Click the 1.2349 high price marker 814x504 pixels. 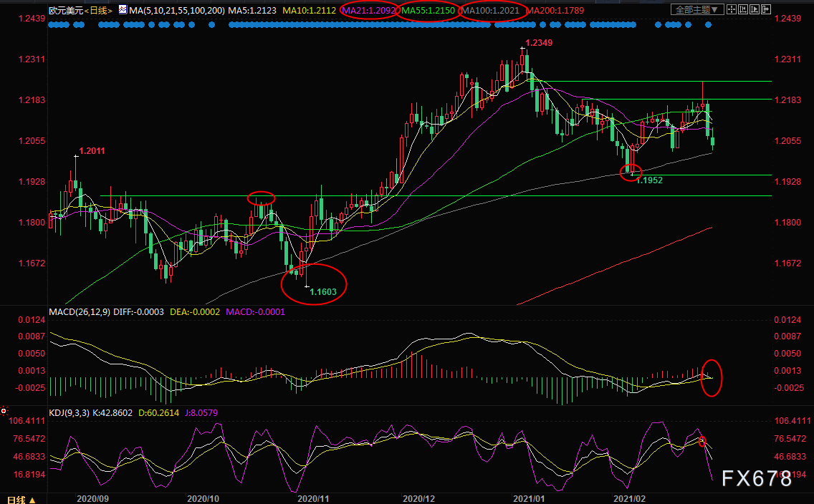[x=539, y=42]
